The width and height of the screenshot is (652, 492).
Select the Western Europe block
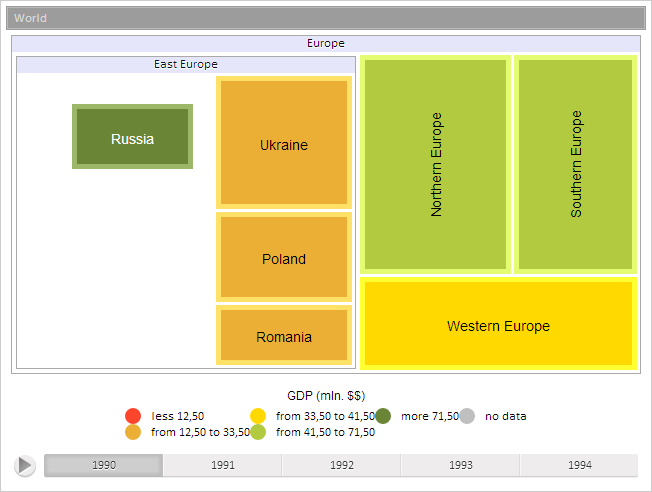point(498,324)
